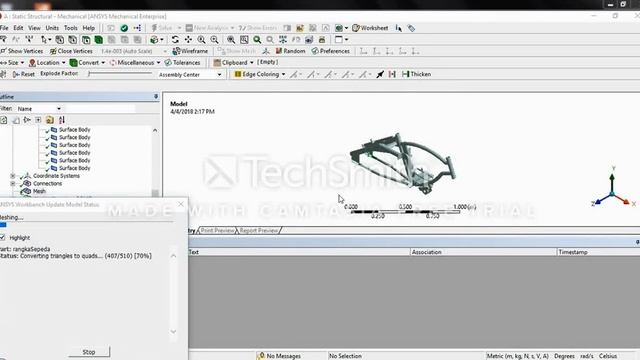Toggle Show Vertices
The width and height of the screenshot is (640, 360).
[22, 51]
